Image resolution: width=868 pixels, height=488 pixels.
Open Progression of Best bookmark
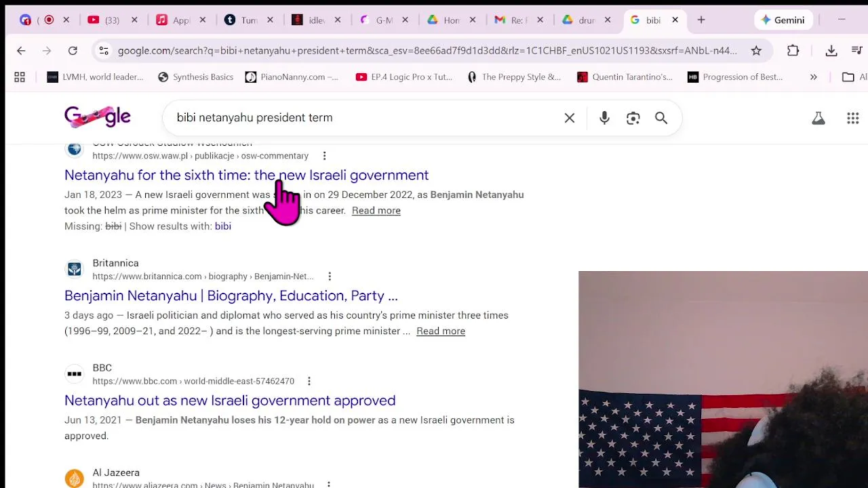click(735, 77)
